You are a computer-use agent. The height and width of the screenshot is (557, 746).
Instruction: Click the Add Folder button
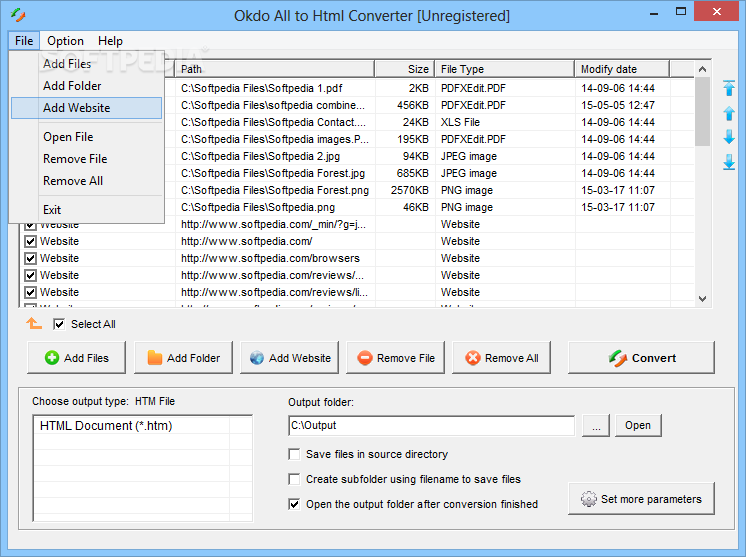click(183, 358)
